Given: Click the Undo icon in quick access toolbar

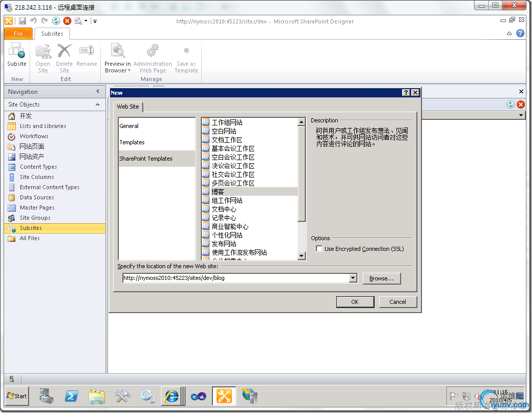Looking at the screenshot, I should pos(33,21).
